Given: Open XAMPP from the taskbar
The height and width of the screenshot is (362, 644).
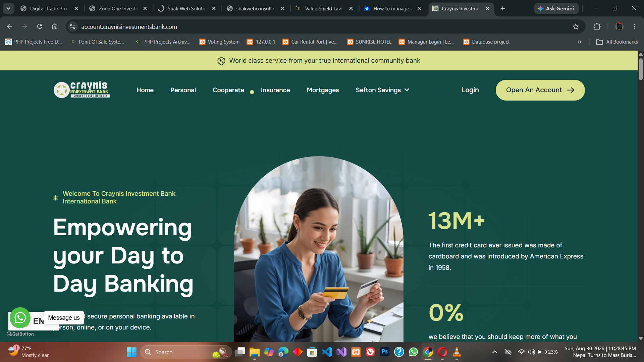Looking at the screenshot, I should click(x=356, y=352).
